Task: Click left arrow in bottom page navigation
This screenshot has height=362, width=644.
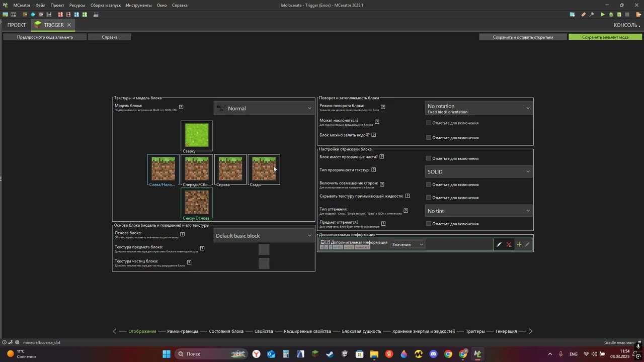Action: pyautogui.click(x=114, y=331)
